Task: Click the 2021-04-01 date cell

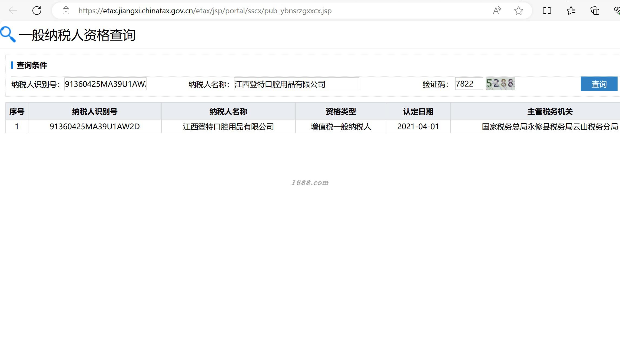Action: pos(418,127)
